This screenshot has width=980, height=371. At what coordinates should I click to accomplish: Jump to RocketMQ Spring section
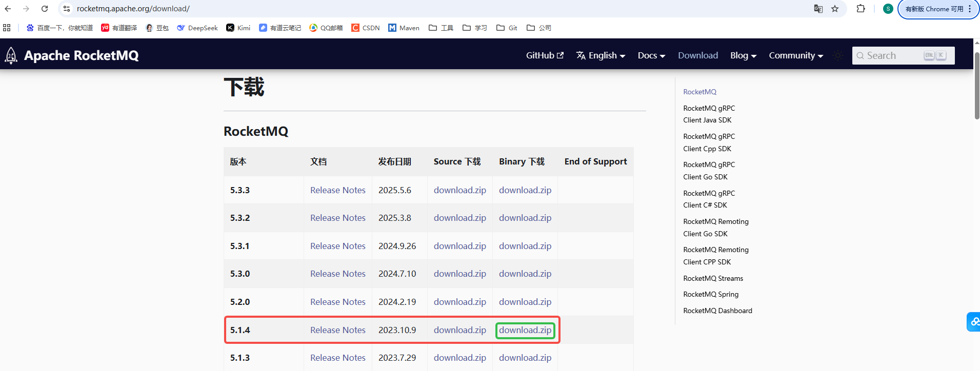[711, 294]
